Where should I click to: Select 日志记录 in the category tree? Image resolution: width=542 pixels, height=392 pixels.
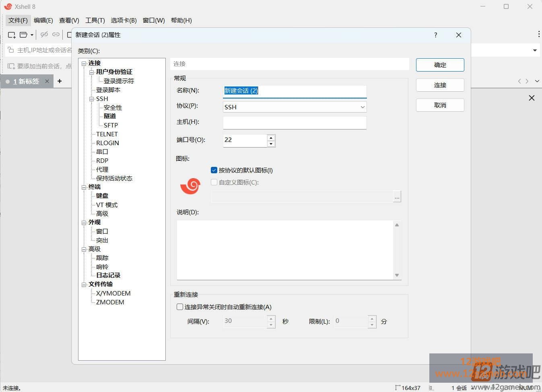point(108,275)
